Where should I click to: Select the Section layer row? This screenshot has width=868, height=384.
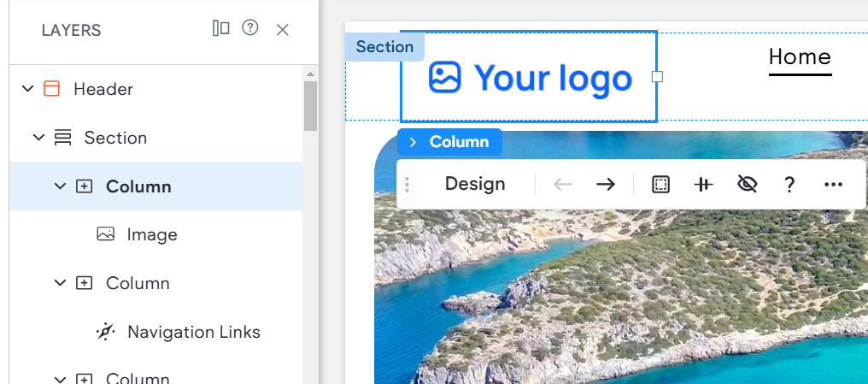[x=156, y=138]
